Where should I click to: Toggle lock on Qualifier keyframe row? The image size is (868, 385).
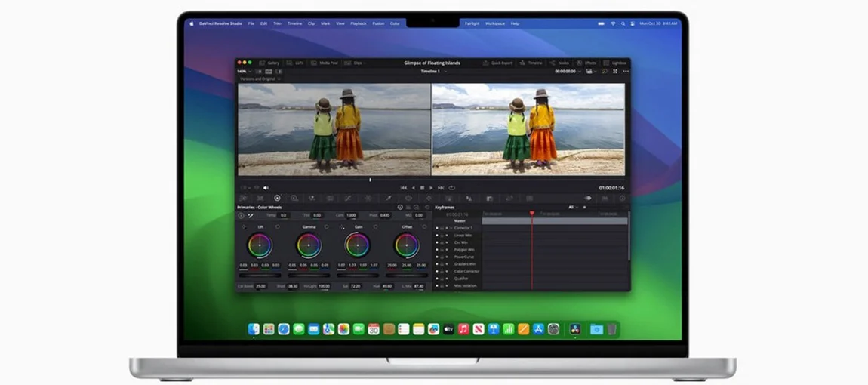pos(442,278)
